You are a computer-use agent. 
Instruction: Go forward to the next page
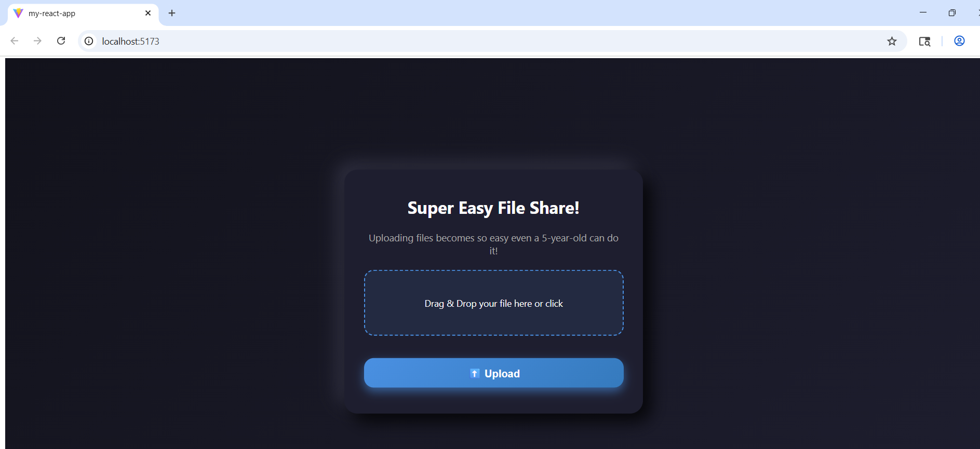(x=37, y=41)
